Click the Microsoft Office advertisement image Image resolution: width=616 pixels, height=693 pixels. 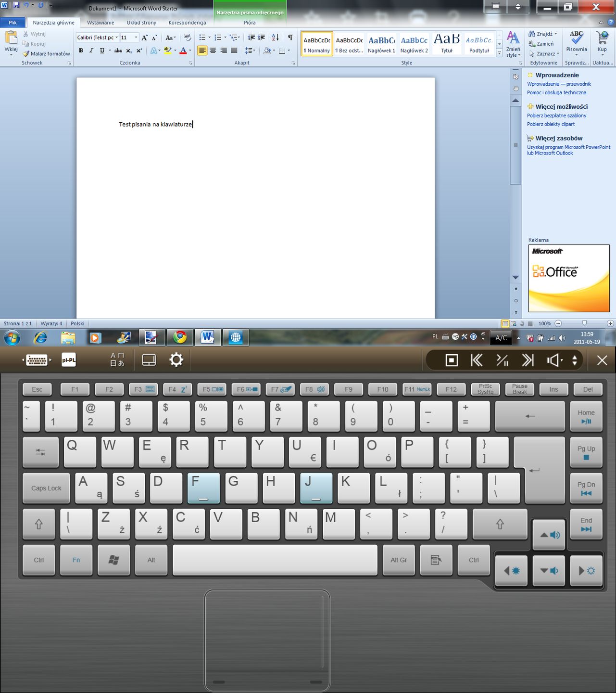tap(569, 278)
